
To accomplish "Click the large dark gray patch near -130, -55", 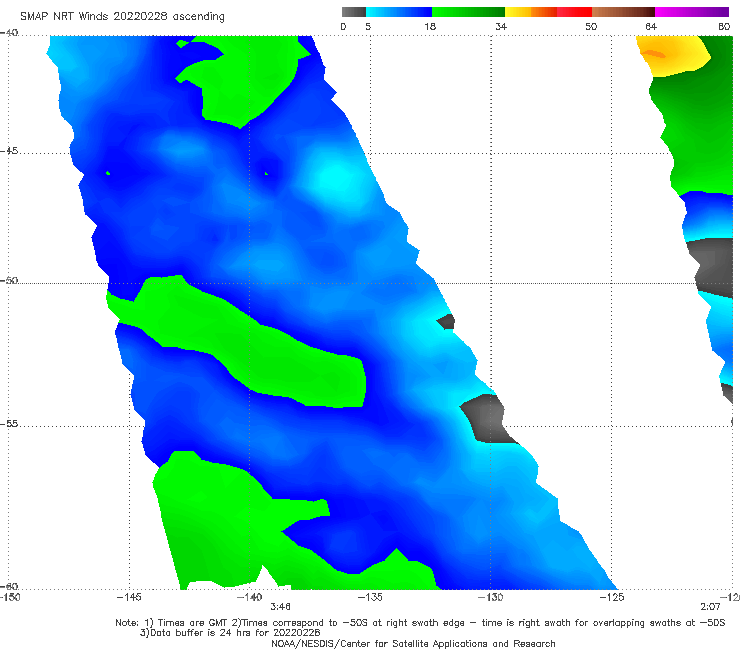I will point(488,420).
